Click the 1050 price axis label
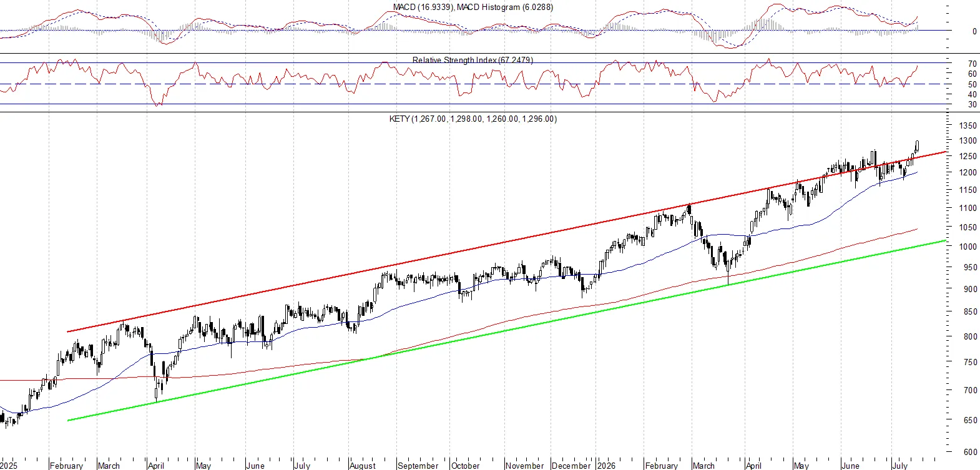Screen dimensions: 980x470 tap(968, 228)
